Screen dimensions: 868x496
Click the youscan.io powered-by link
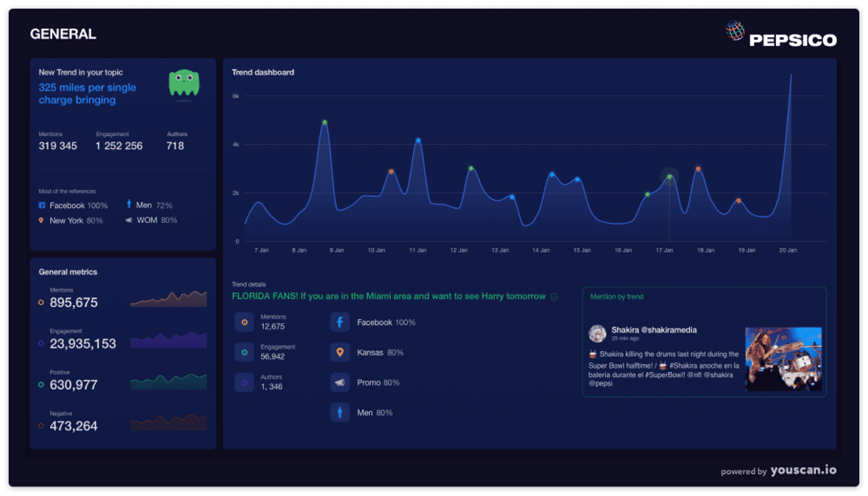[x=804, y=470]
